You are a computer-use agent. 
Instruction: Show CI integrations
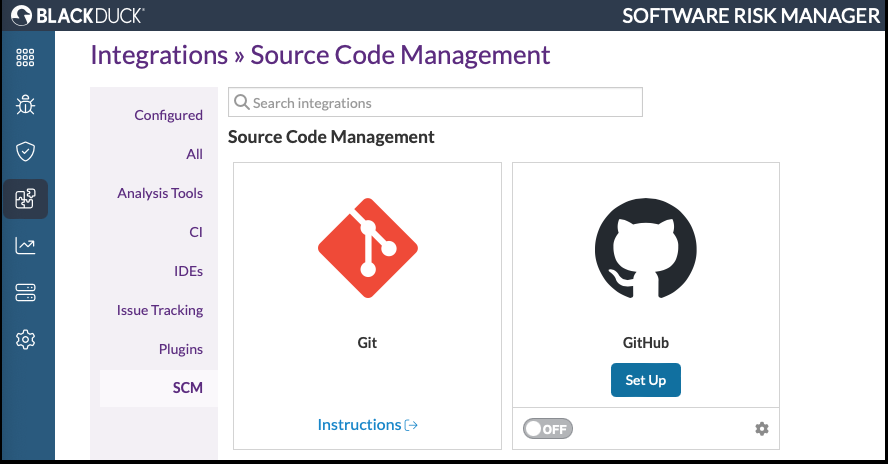(x=196, y=232)
